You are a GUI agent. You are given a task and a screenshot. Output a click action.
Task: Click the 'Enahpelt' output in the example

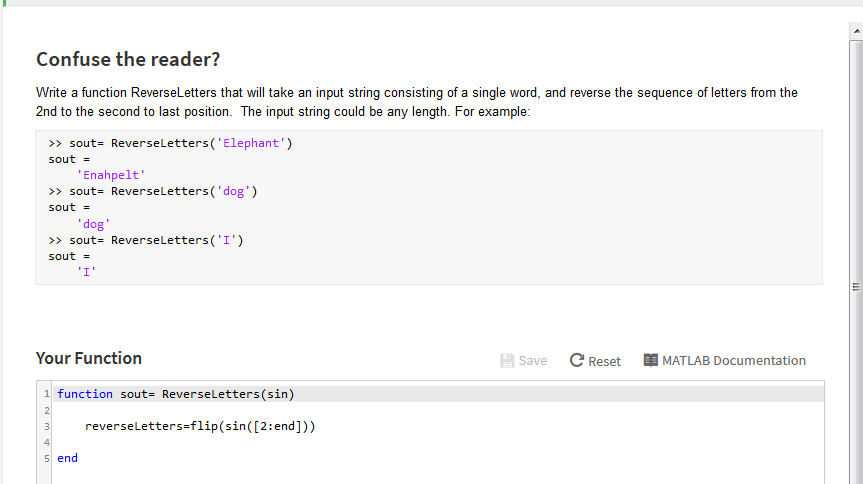(x=111, y=175)
